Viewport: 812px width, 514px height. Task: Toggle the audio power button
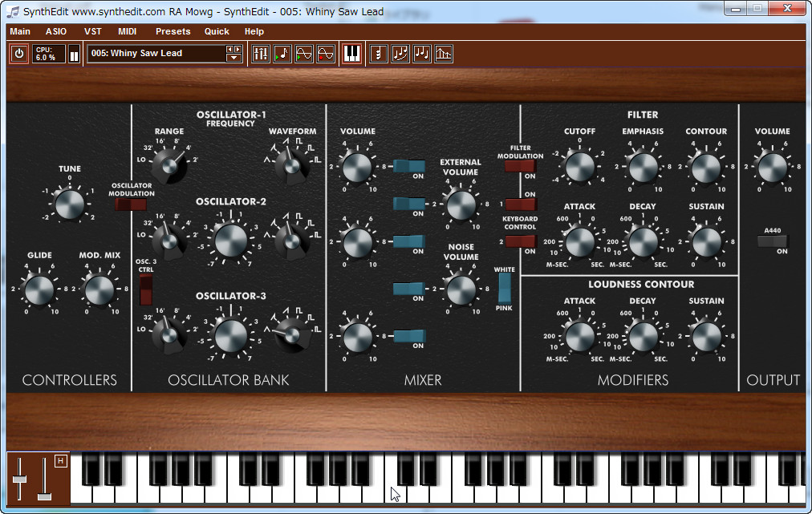click(x=19, y=53)
